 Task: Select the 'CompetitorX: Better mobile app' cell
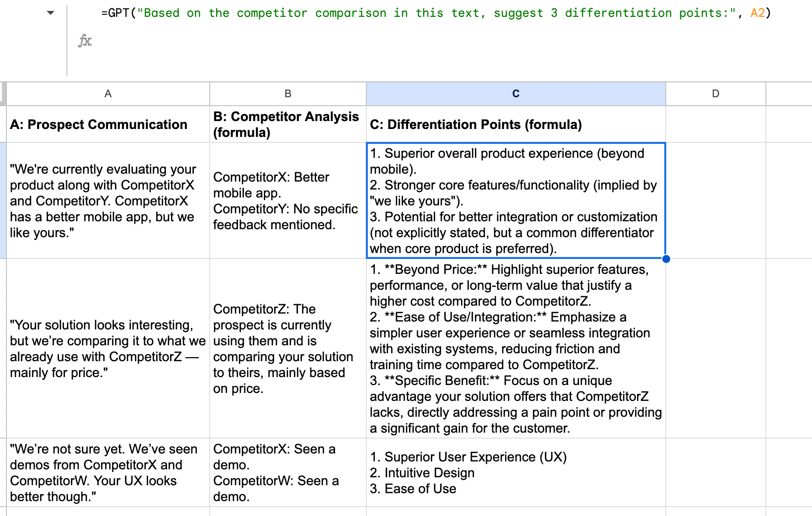[288, 201]
